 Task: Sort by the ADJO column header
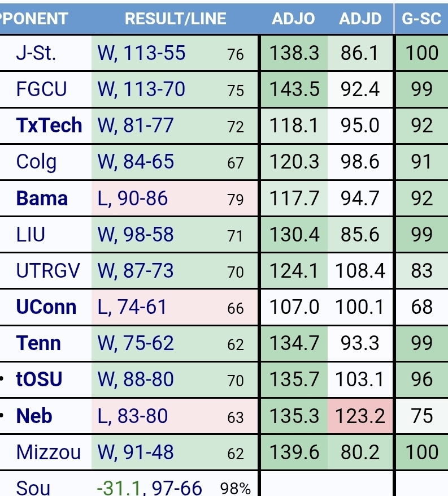pos(293,18)
